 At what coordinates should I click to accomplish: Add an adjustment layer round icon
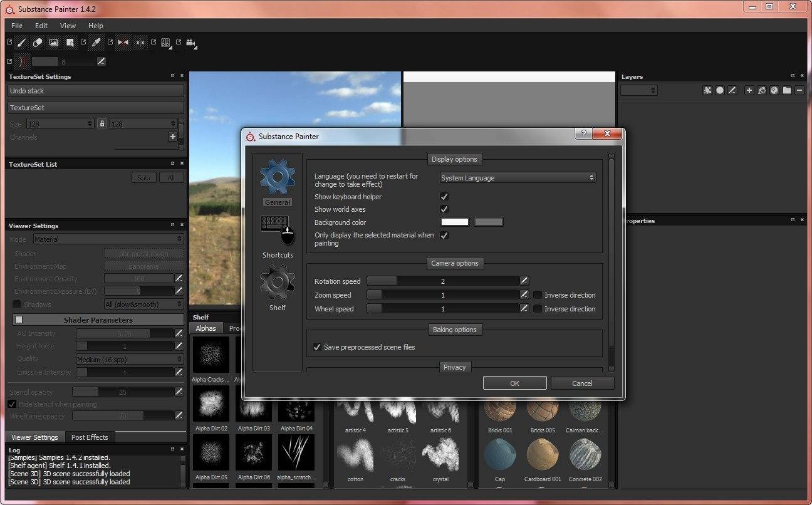tap(774, 90)
